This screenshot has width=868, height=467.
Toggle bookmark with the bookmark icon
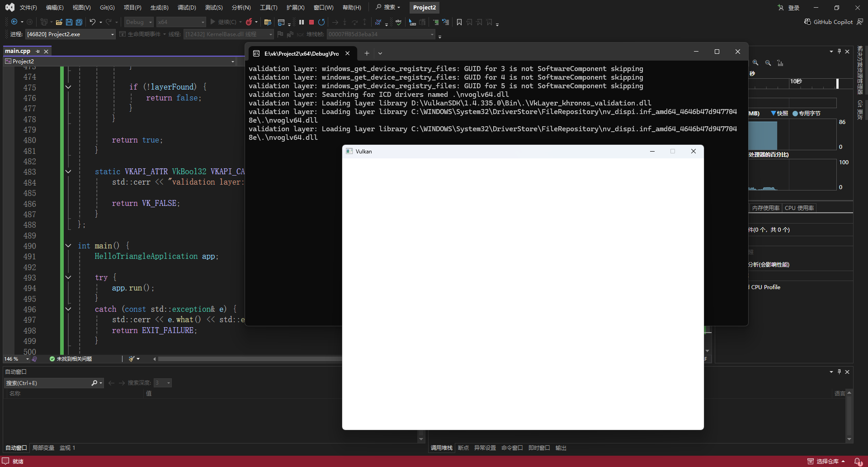(459, 22)
